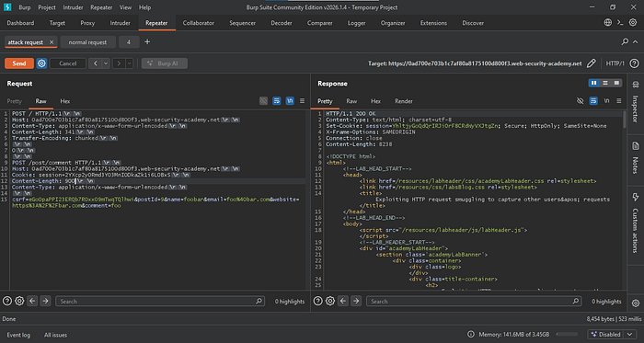Open Repeater tab search magnifier icon
644x343 pixels.
coord(625,42)
